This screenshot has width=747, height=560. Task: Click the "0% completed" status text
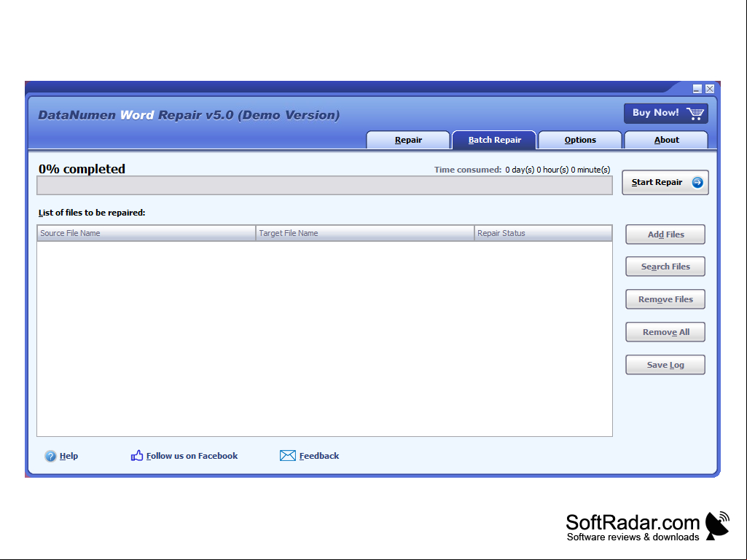pos(82,169)
